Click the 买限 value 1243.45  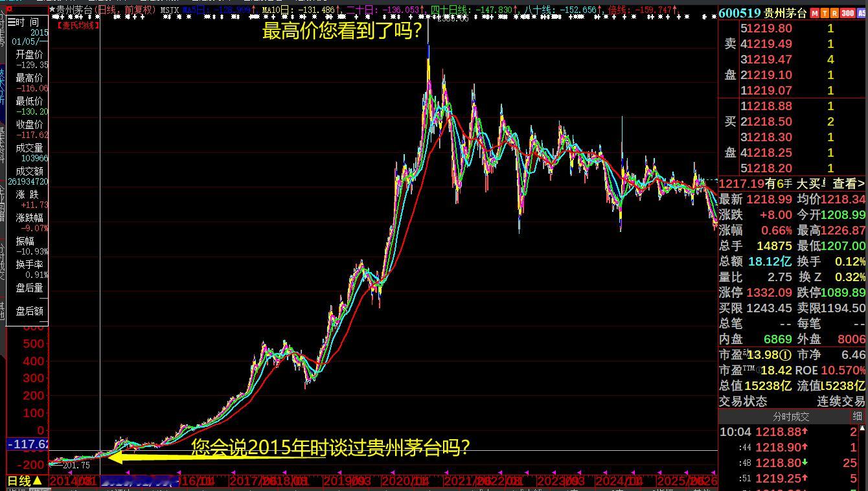click(x=770, y=308)
